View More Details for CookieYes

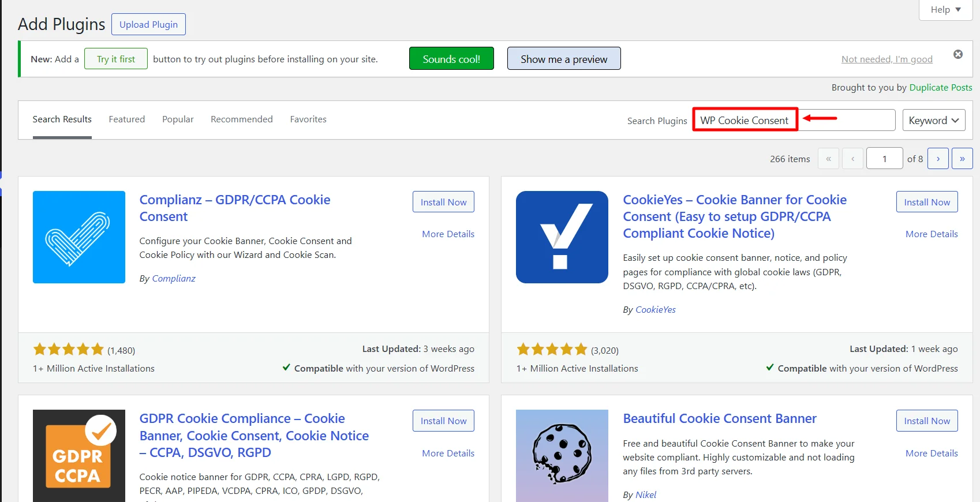932,234
